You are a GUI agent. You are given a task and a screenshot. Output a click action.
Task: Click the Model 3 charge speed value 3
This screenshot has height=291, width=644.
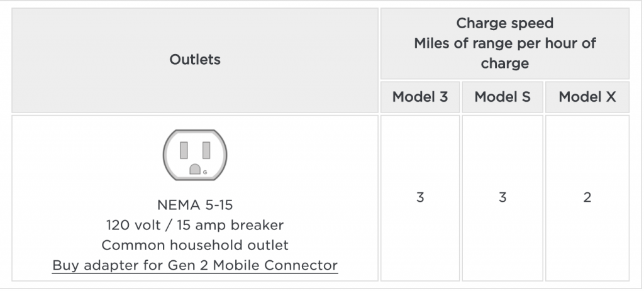419,197
